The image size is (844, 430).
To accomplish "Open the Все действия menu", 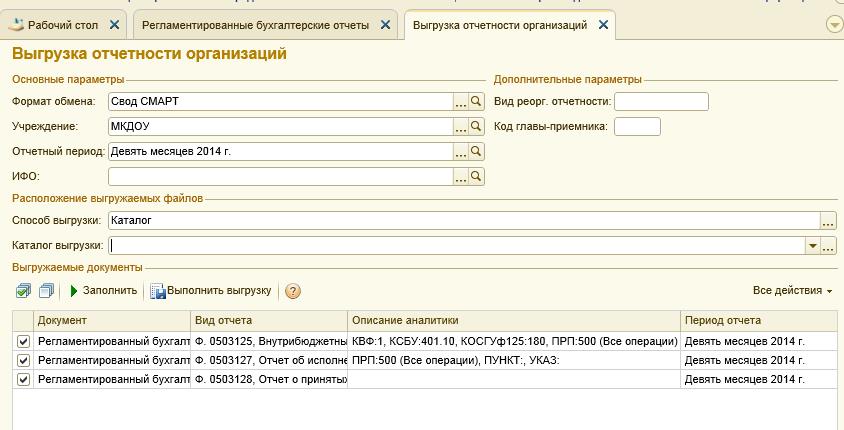I will [792, 291].
